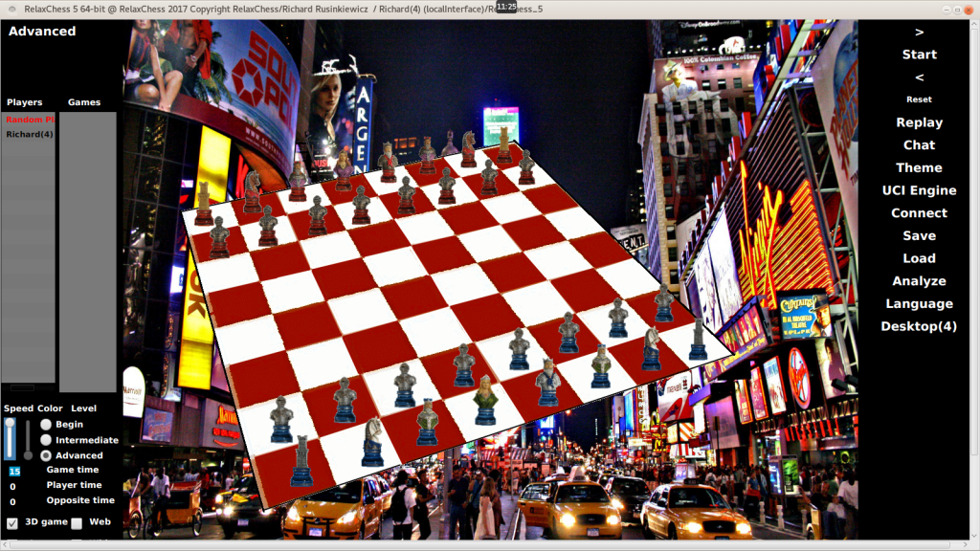Click the Reset button
The image size is (980, 551).
pos(919,99)
